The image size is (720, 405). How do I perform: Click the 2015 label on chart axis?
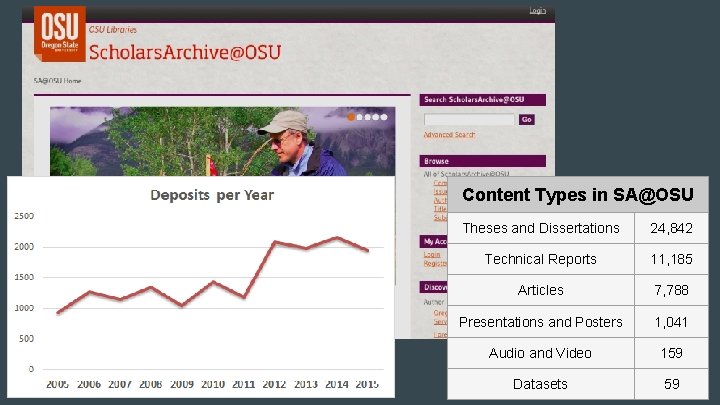click(x=367, y=384)
